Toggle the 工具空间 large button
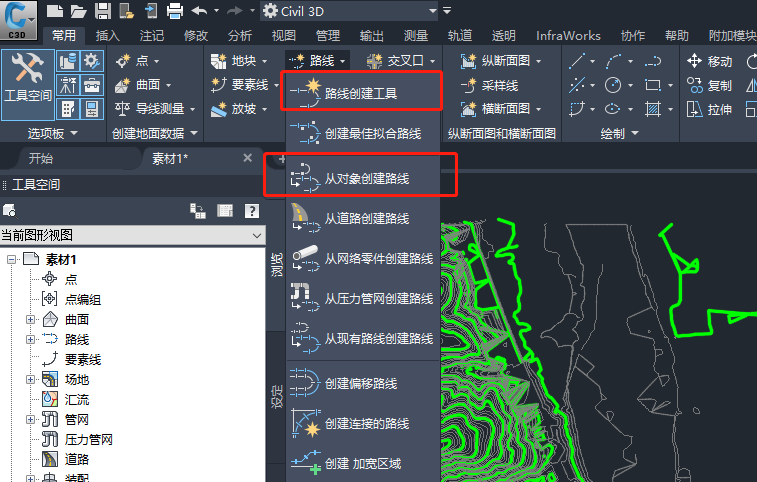 click(x=28, y=84)
